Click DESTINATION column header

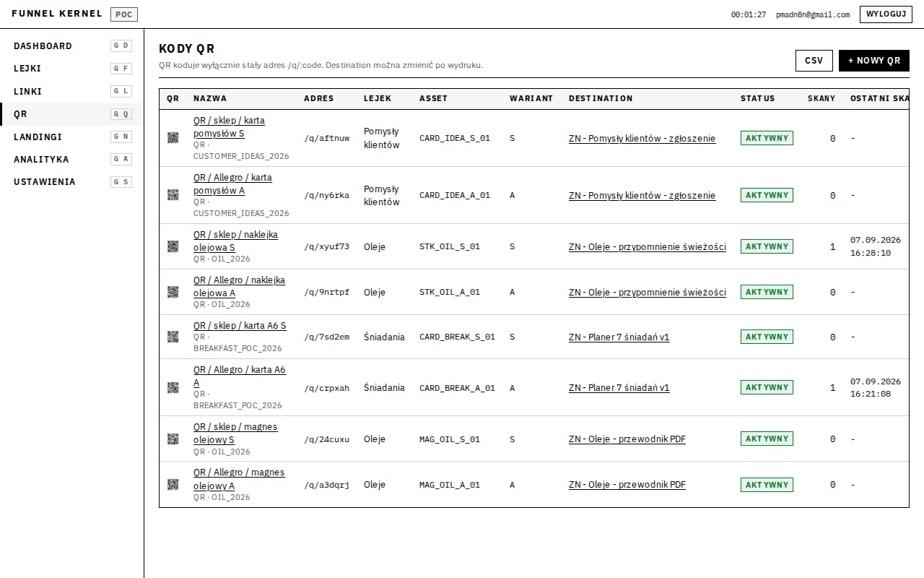tap(601, 98)
